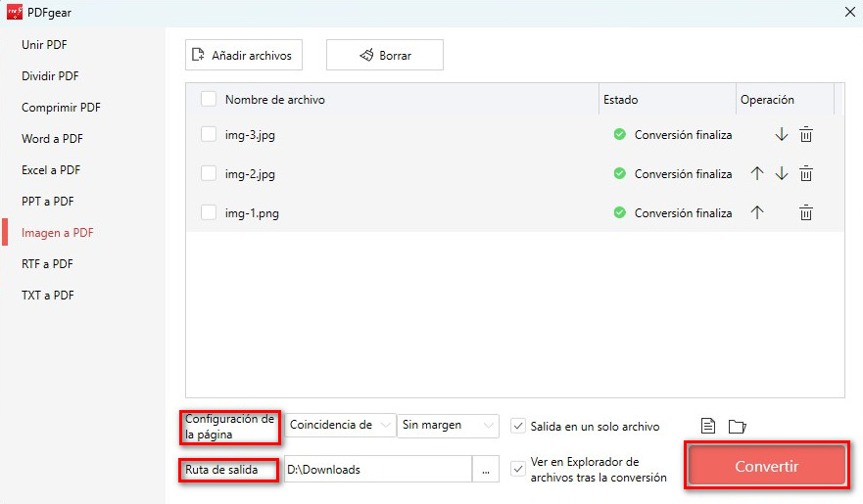Screen dimensions: 863x504
Task: Open the Sin margen dropdown
Action: click(448, 426)
